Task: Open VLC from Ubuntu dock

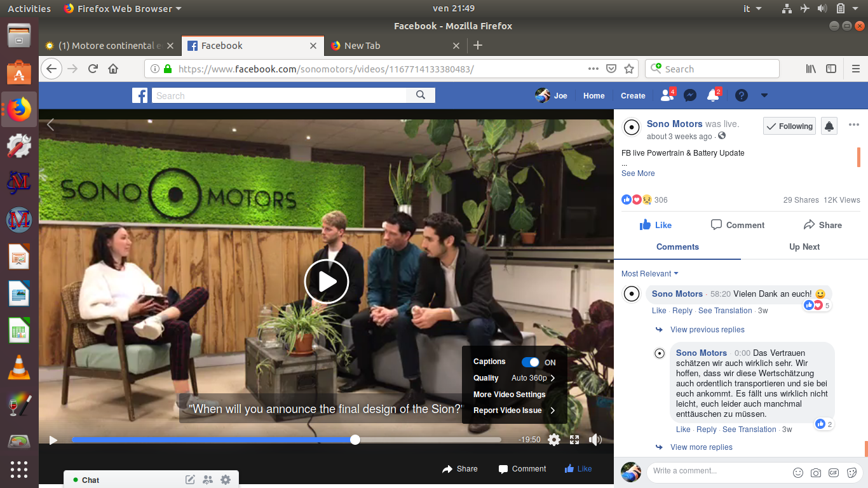Action: click(x=19, y=367)
